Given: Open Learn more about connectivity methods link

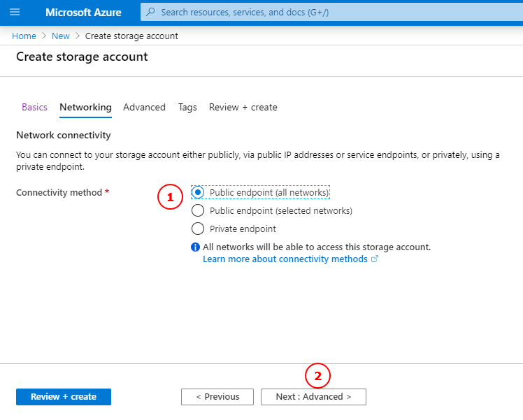Looking at the screenshot, I should (285, 259).
